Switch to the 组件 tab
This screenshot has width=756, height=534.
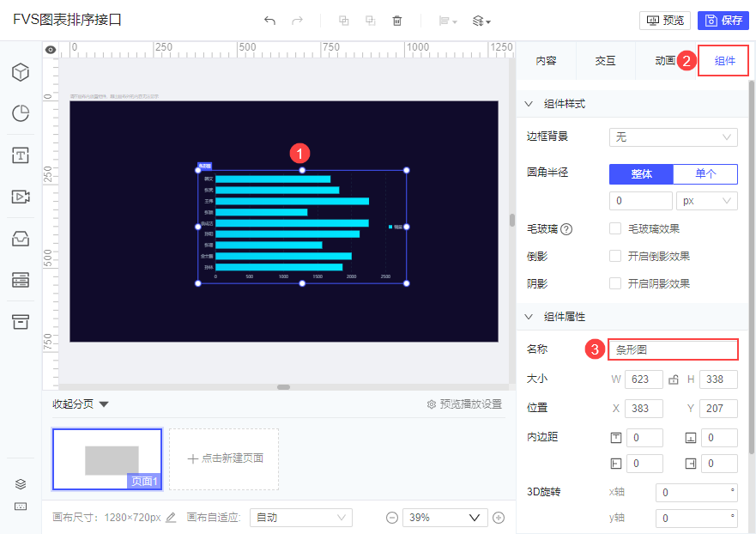pyautogui.click(x=724, y=61)
